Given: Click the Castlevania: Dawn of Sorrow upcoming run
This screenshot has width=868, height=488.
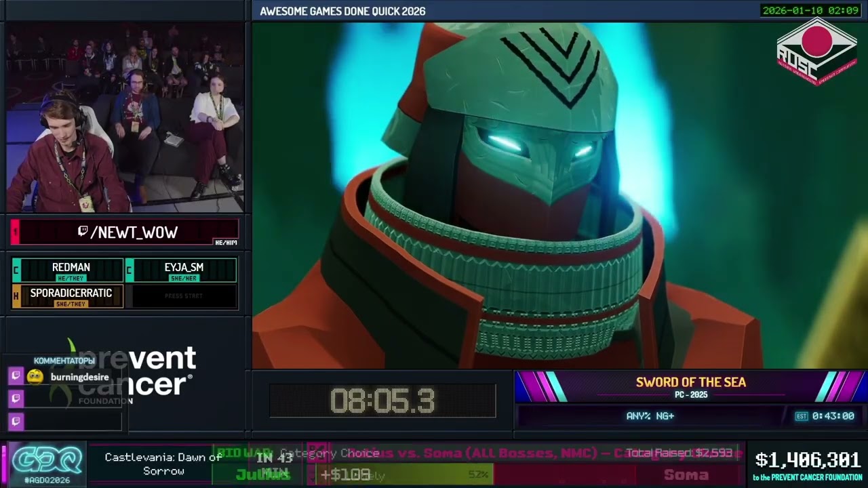Looking at the screenshot, I should tap(163, 464).
